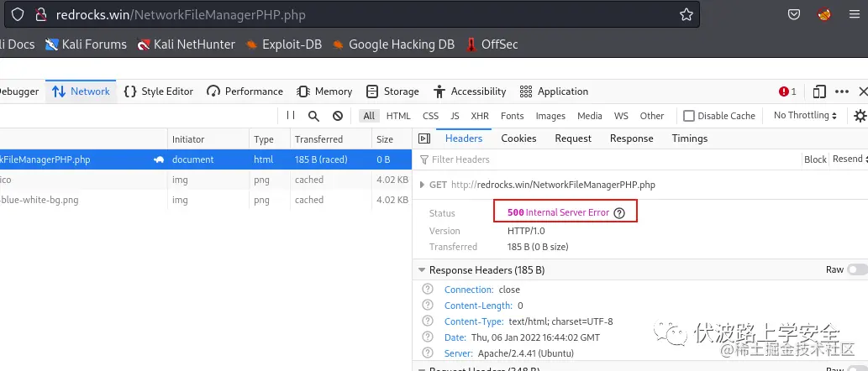Filter requests by Media
868x371 pixels.
pos(590,116)
